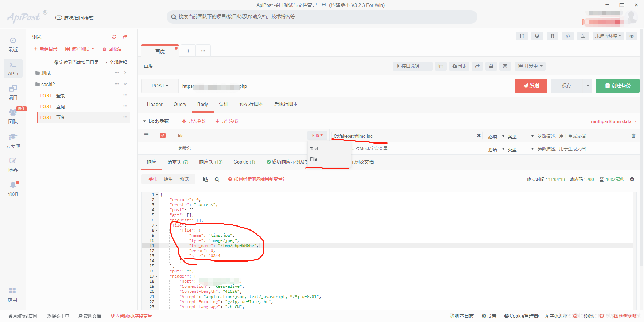The height and width of the screenshot is (322, 644).
Task: Collapse the fold arrow on line 8
Action: (x=157, y=231)
